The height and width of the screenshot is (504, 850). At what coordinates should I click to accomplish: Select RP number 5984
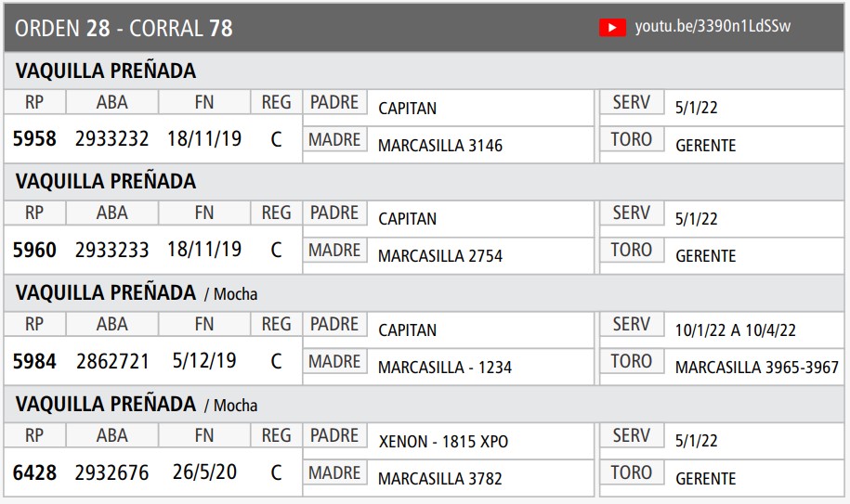pos(34,361)
